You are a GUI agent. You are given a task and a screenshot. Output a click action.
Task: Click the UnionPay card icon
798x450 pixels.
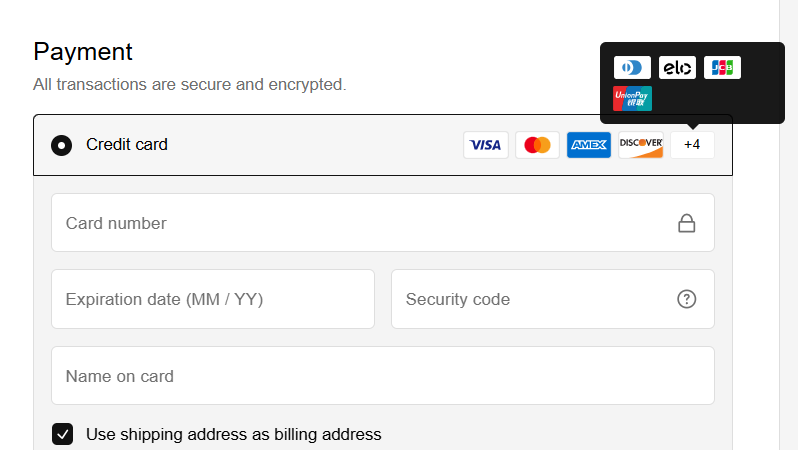coord(632,99)
